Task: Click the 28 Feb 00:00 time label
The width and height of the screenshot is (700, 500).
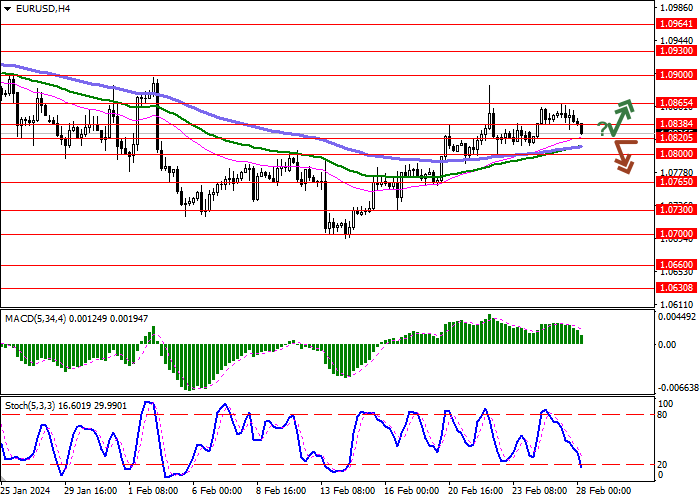Action: pyautogui.click(x=604, y=491)
